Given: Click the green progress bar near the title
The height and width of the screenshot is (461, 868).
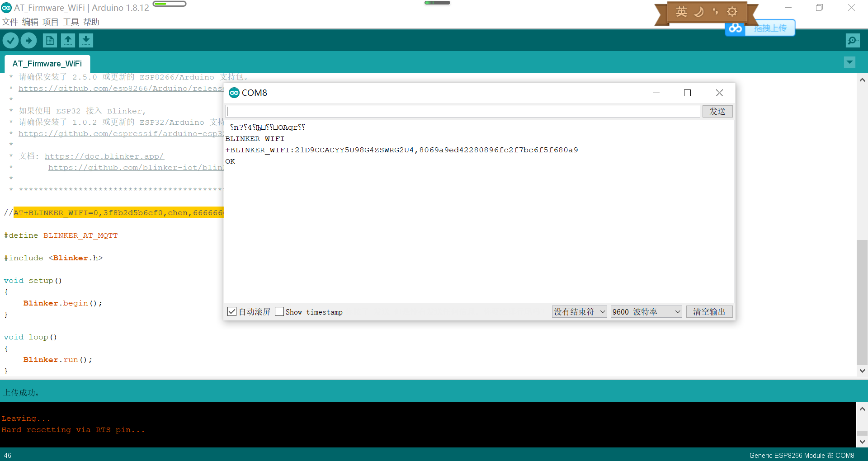Looking at the screenshot, I should point(170,4).
